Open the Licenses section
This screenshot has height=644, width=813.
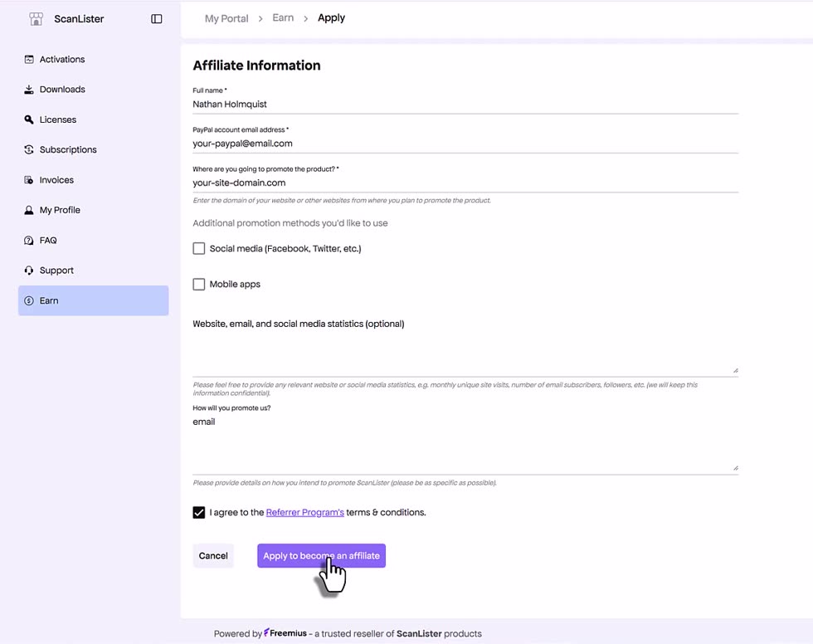coord(93,120)
